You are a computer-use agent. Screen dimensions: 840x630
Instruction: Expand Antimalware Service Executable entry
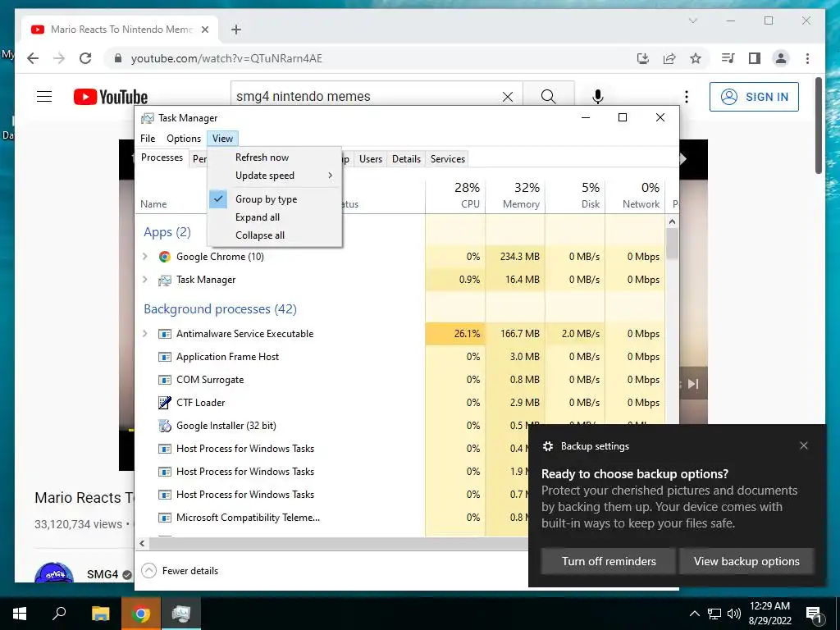click(144, 334)
